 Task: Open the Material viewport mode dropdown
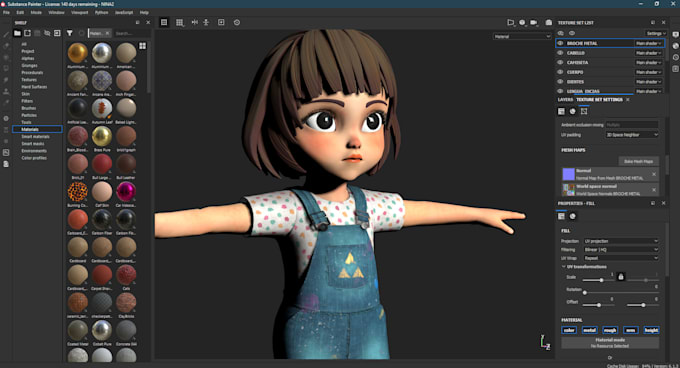522,36
